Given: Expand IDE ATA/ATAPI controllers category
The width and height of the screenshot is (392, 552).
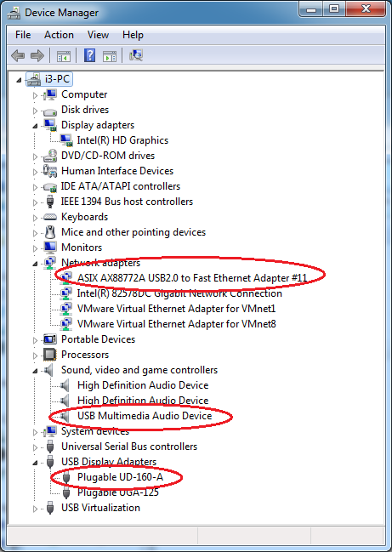Looking at the screenshot, I should click(x=35, y=187).
